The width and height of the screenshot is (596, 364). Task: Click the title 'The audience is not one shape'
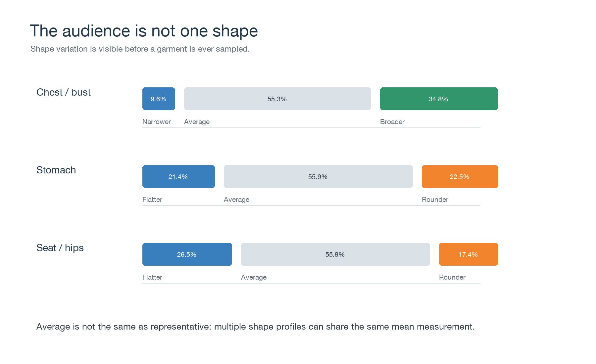(144, 31)
